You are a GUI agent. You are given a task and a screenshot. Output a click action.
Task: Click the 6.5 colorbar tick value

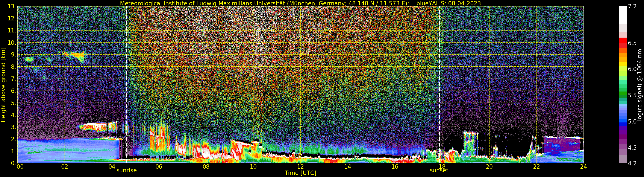point(632,43)
